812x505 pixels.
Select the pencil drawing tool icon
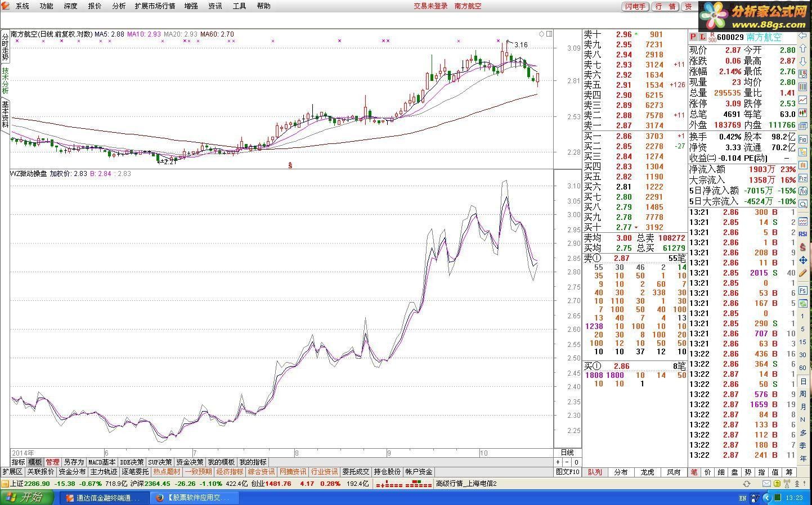point(802,273)
